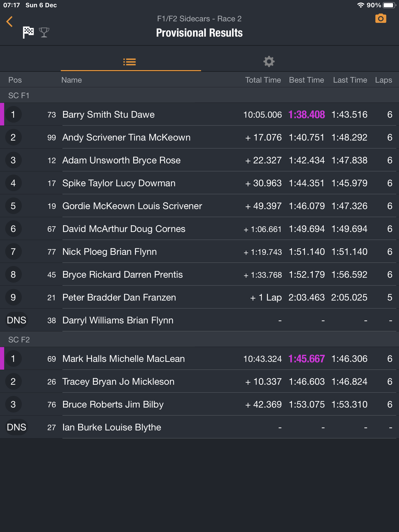This screenshot has height=532, width=399.
Task: Tap the purple 1:38.408 fastest lap
Action: [307, 115]
